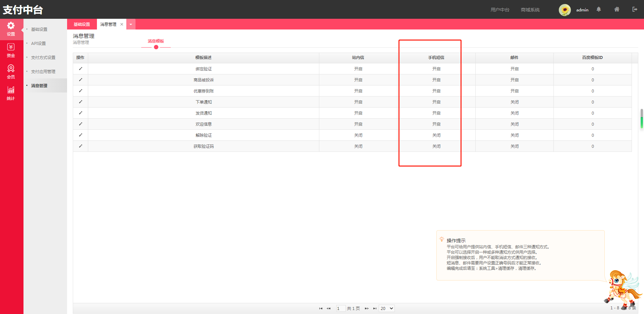Select the 优惠券到账 description cell
644x314 pixels.
point(204,91)
